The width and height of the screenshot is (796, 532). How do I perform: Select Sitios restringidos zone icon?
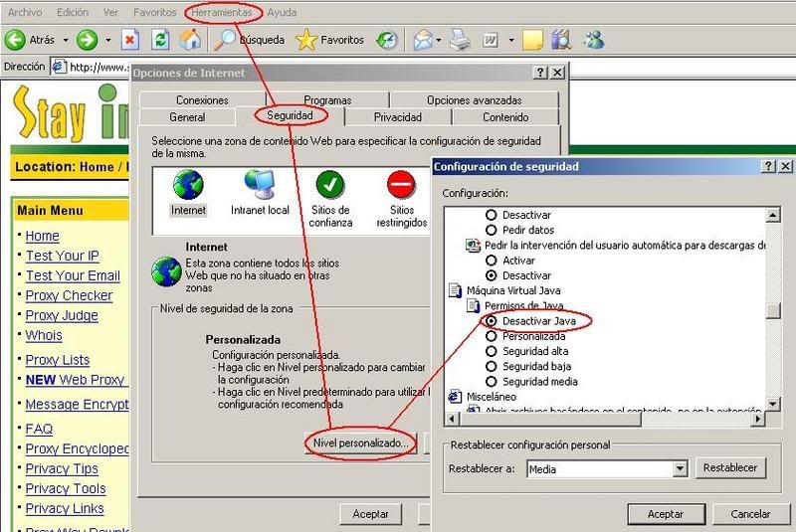coord(401,186)
